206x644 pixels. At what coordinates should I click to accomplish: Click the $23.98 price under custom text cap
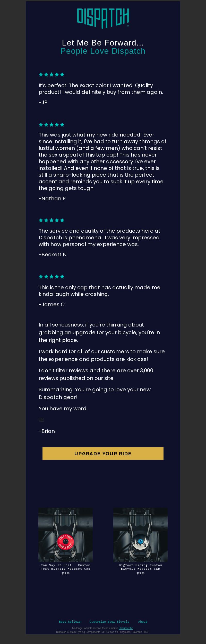[65, 573]
